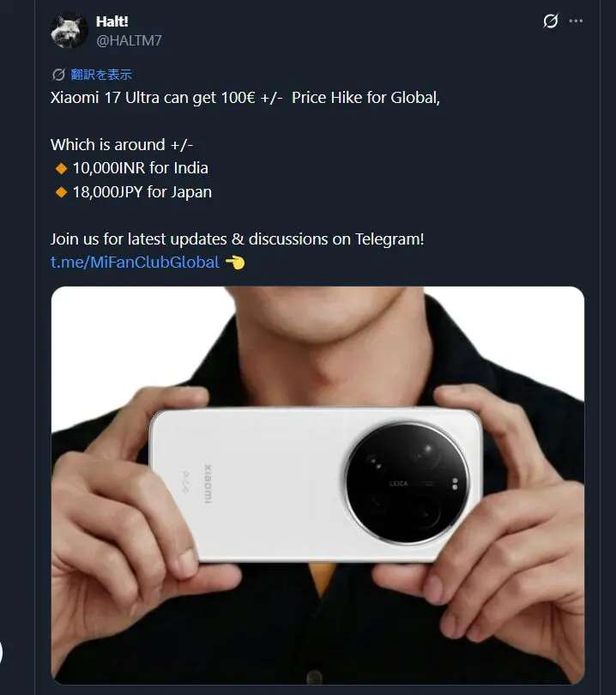616x695 pixels.
Task: Click the '18,000JPY for Japan' text
Action: click(142, 192)
